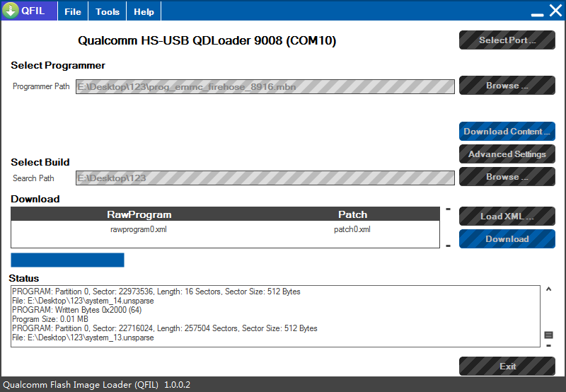Click the Load XML button
The height and width of the screenshot is (392, 566).
tap(507, 217)
